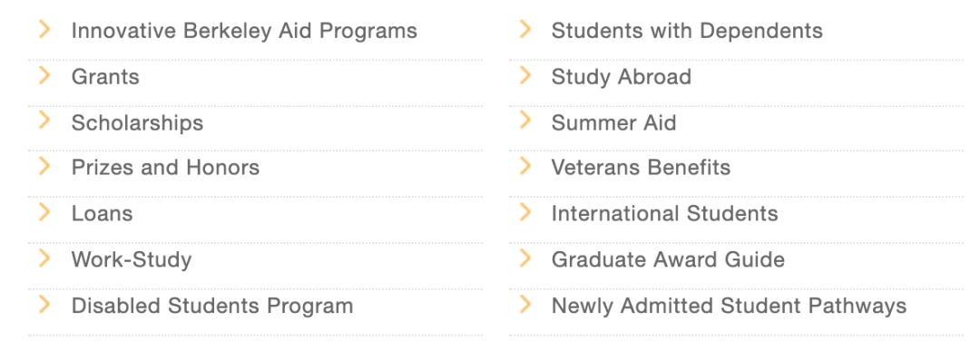980x341 pixels.
Task: Open the Grants page link
Action: point(105,77)
